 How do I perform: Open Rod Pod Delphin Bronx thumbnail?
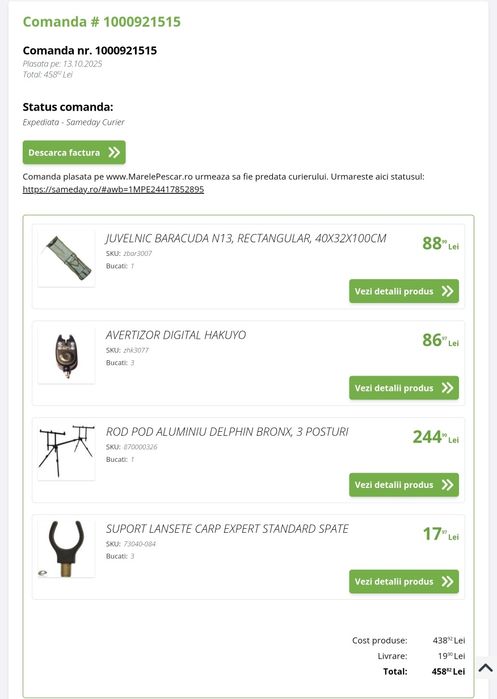click(66, 452)
